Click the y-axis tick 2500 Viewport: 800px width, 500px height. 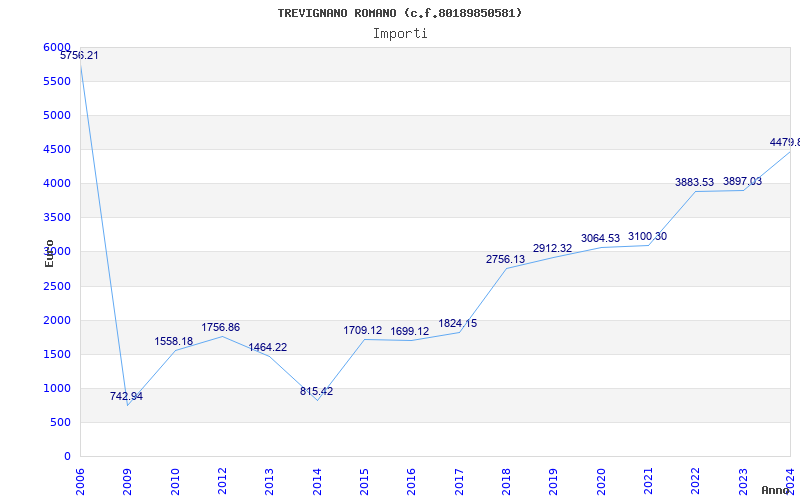pyautogui.click(x=57, y=286)
